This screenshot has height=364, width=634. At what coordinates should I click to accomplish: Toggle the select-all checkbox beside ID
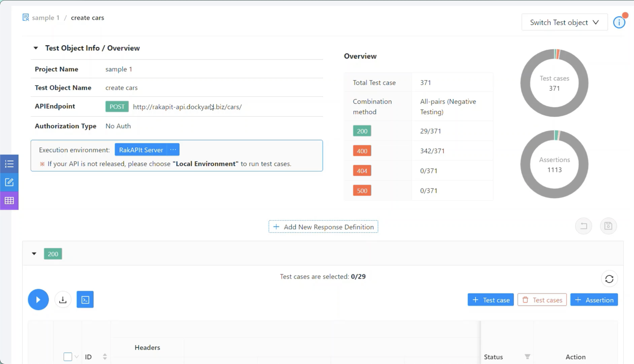click(x=68, y=357)
